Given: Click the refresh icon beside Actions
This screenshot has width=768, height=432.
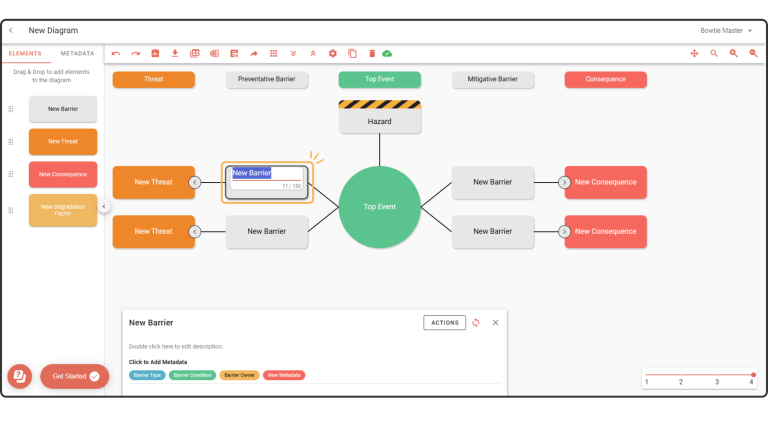Looking at the screenshot, I should pos(476,322).
